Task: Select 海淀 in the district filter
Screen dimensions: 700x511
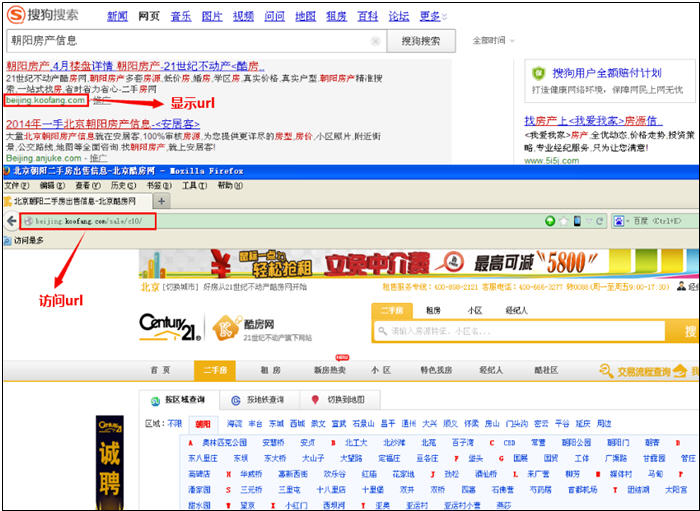Action: 234,424
